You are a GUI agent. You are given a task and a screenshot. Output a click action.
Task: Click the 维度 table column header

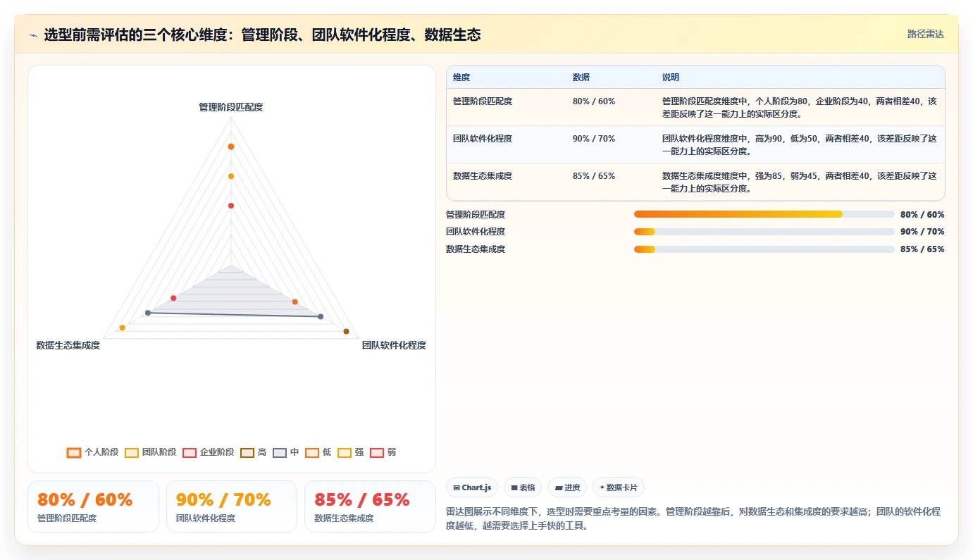pos(461,77)
